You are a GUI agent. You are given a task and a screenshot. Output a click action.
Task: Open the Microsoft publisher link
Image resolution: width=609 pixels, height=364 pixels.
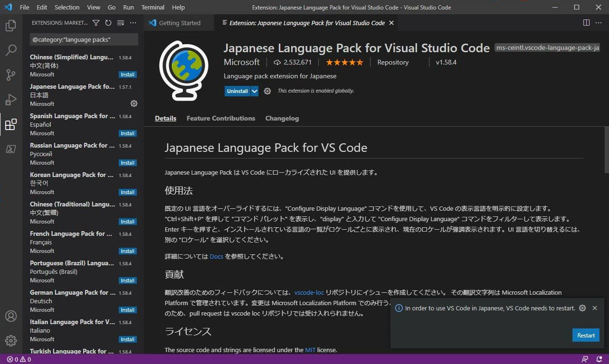click(x=242, y=62)
